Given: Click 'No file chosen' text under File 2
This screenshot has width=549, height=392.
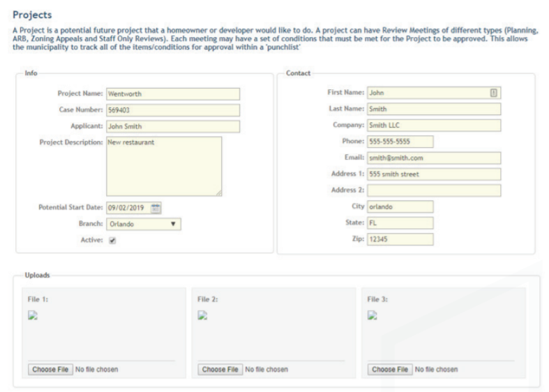Looking at the screenshot, I should 266,369.
